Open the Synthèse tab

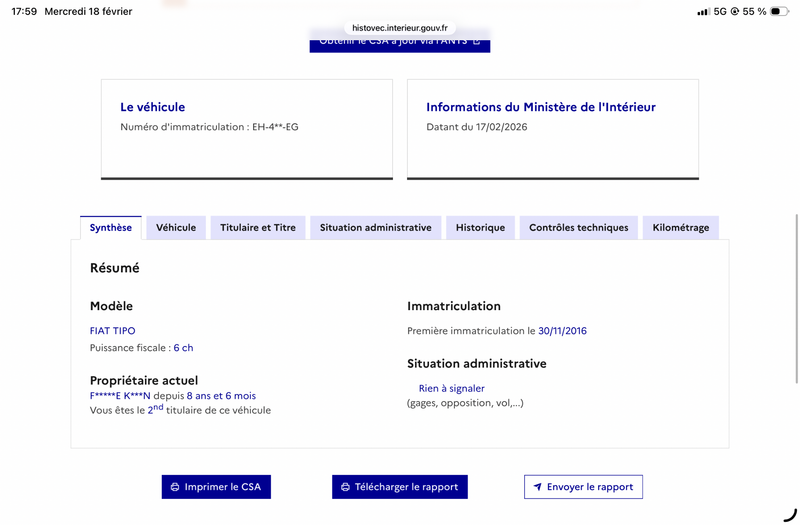[x=111, y=228]
